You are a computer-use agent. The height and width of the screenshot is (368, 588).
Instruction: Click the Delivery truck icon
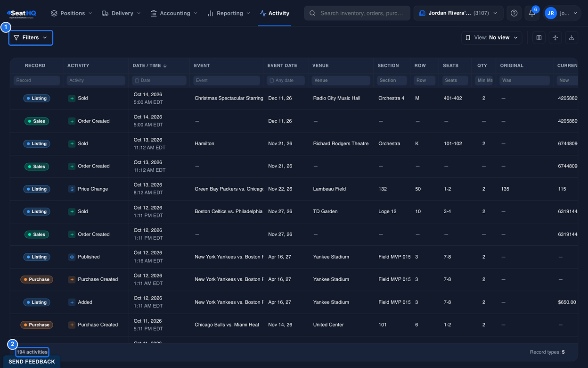(x=105, y=13)
